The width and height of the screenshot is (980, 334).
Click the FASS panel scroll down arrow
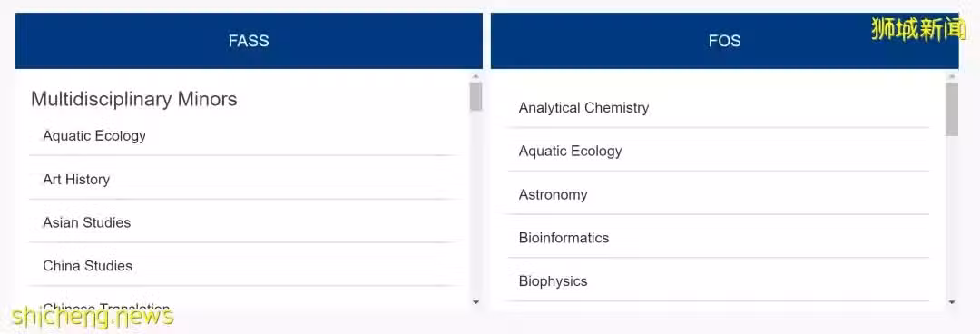point(475,302)
